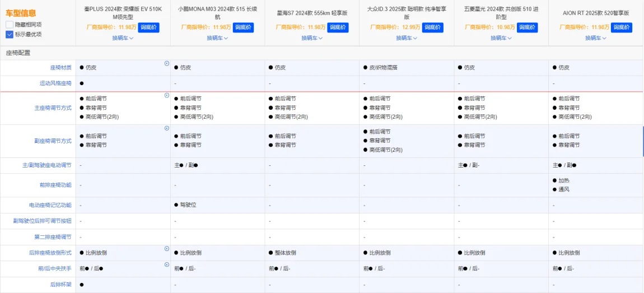Click the circle icon in 座椅材质 row

pyautogui.click(x=167, y=64)
